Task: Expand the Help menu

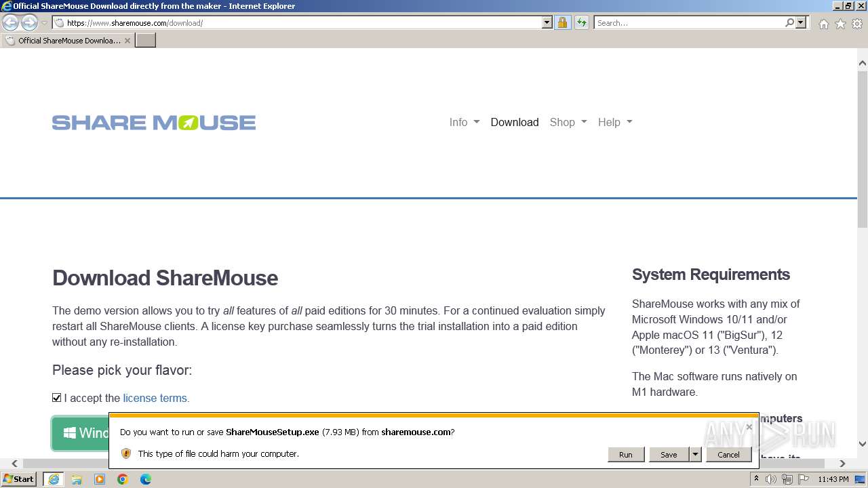Action: coord(615,122)
